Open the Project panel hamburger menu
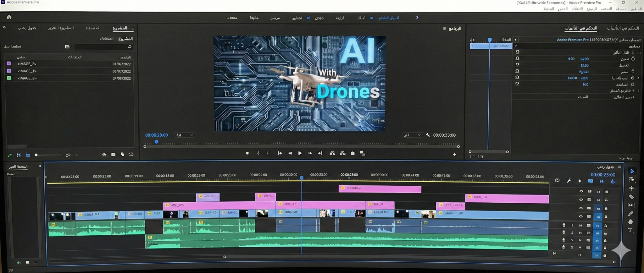This screenshot has height=273, width=644. pyautogui.click(x=132, y=28)
